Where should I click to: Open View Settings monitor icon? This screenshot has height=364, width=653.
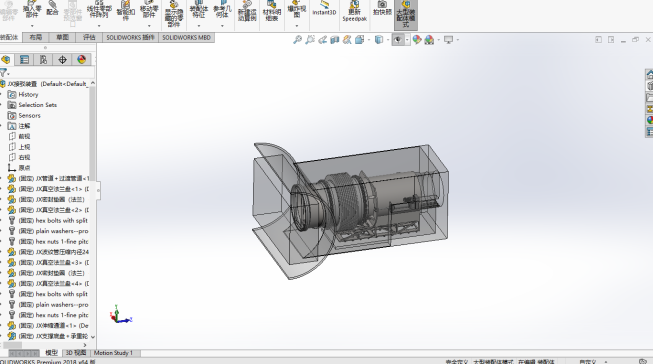(x=448, y=40)
